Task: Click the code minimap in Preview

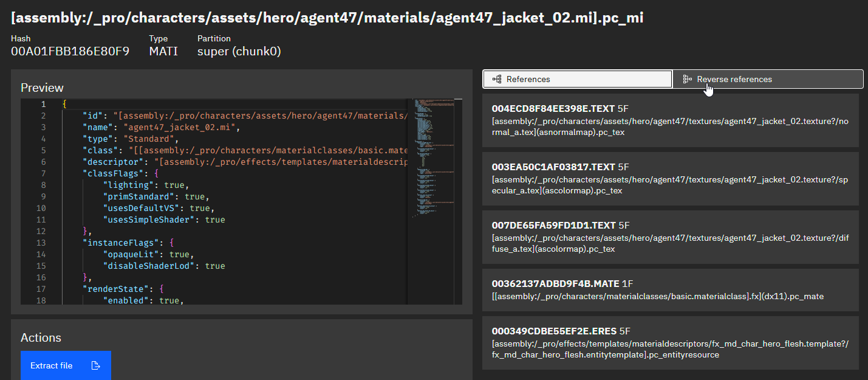Action: point(434,158)
